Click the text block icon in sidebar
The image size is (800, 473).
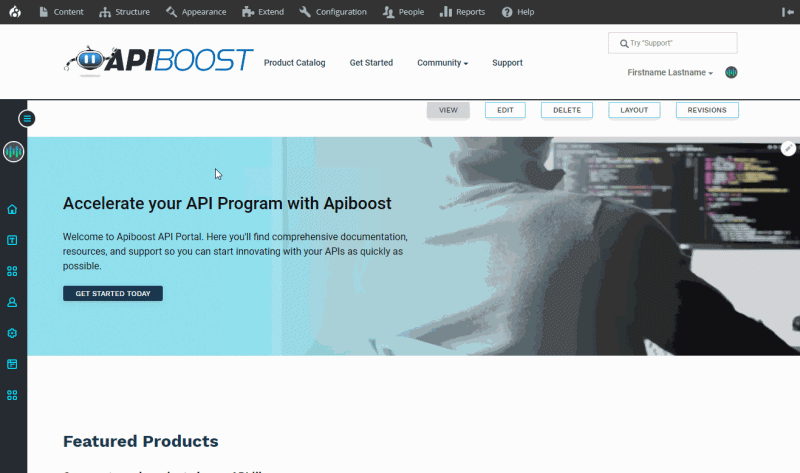12,240
